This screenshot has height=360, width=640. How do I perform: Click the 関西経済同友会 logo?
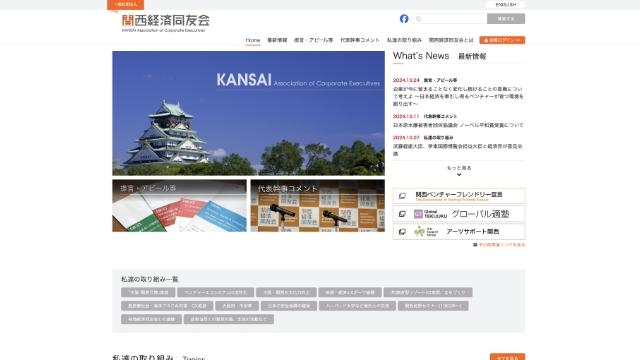click(x=165, y=22)
